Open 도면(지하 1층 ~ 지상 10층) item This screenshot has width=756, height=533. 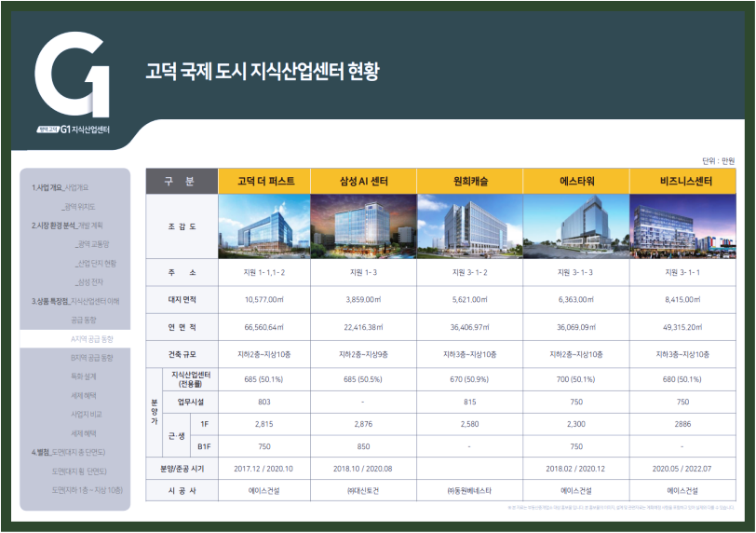point(88,490)
